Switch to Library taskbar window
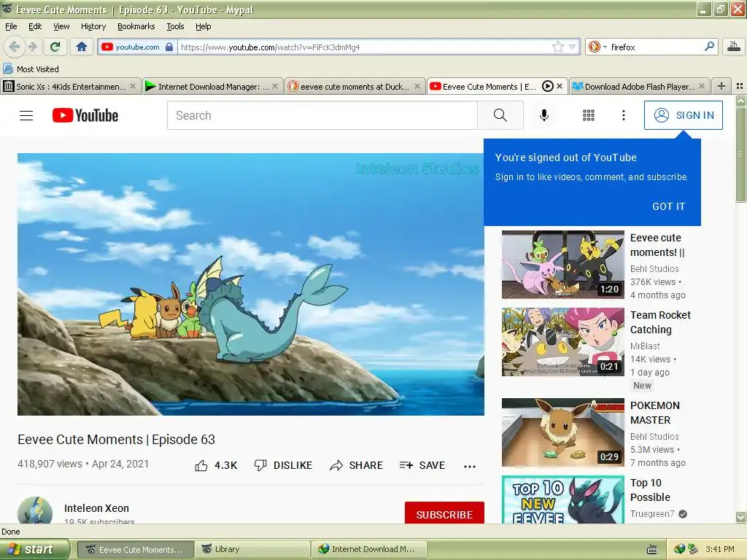Viewport: 747px width, 560px height. coord(252,549)
